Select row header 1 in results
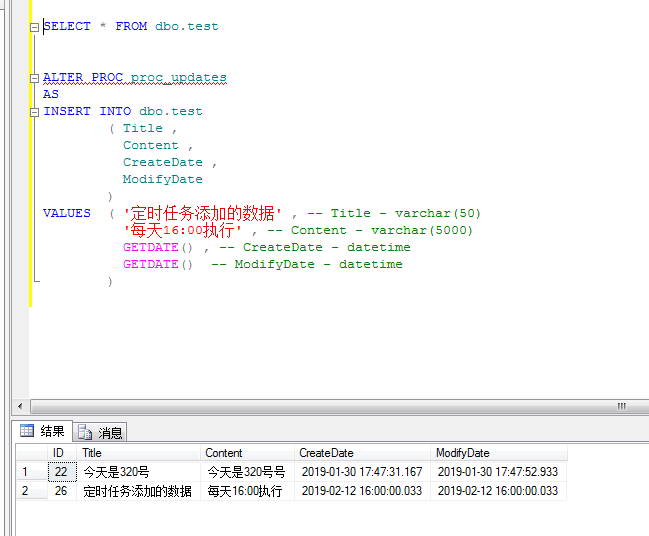649x536 pixels. 32,471
